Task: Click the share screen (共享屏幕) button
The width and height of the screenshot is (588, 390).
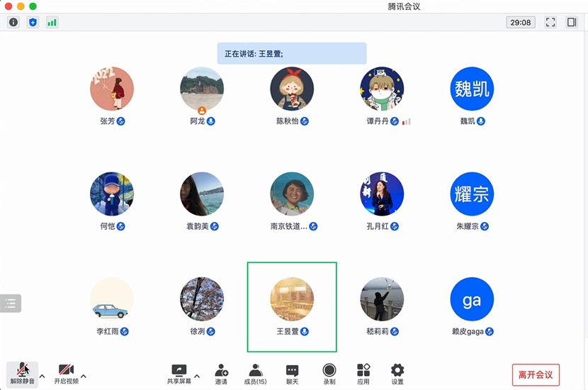Action: (x=179, y=374)
